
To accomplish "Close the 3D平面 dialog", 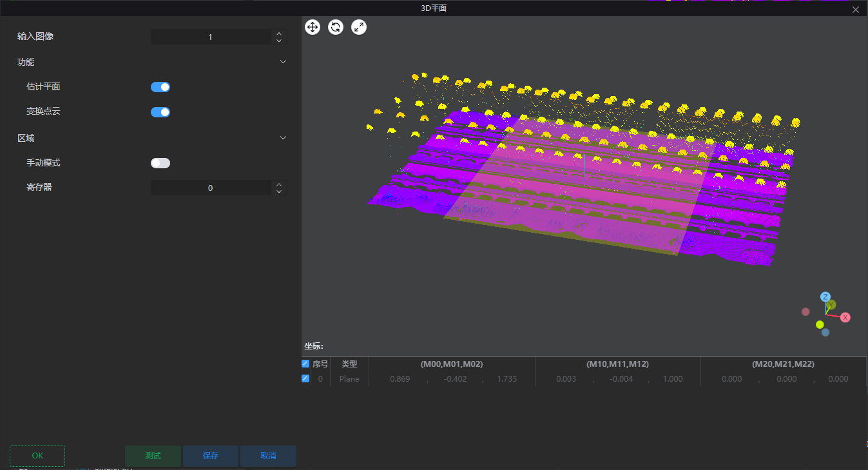I will [x=856, y=9].
